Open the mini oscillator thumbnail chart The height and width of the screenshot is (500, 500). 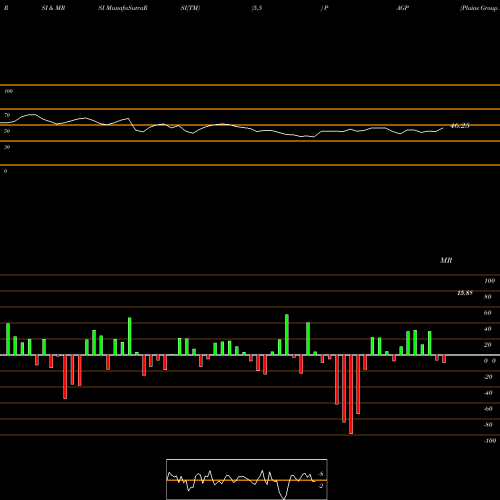tap(247, 479)
